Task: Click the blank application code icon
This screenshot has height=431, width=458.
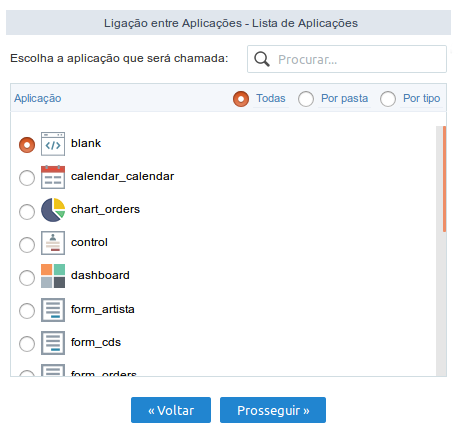Action: (x=53, y=144)
